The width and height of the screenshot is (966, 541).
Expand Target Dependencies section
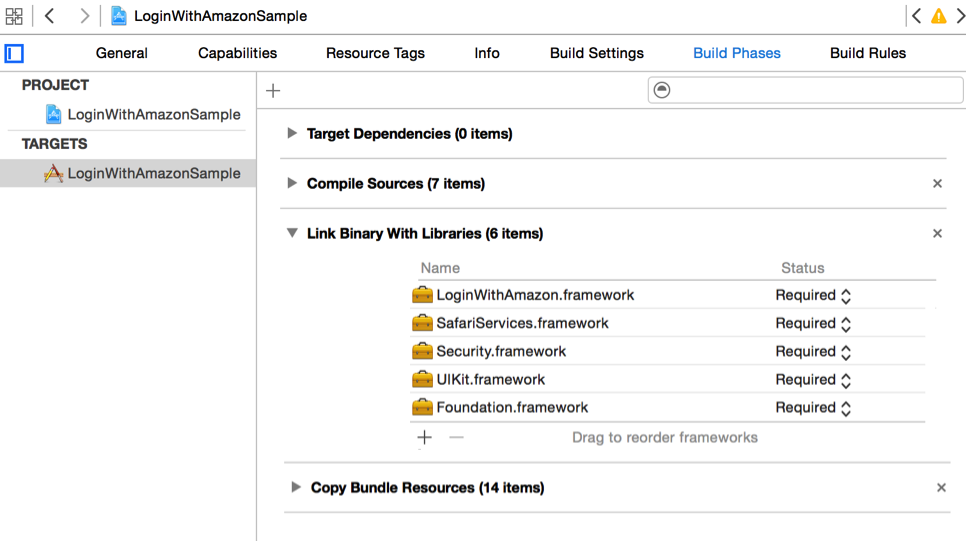(292, 133)
